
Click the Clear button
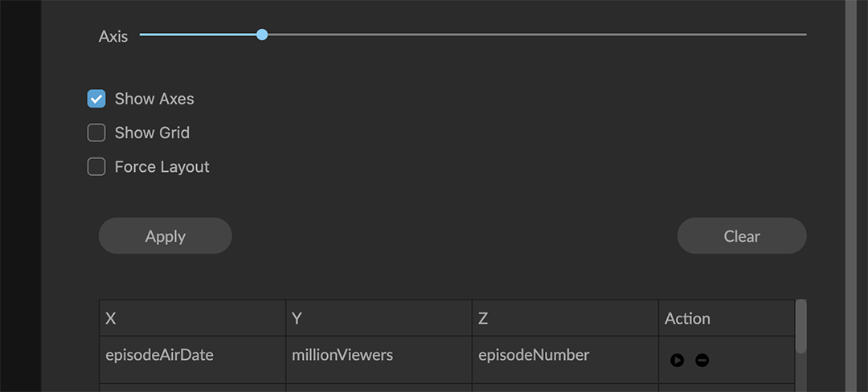pyautogui.click(x=741, y=236)
